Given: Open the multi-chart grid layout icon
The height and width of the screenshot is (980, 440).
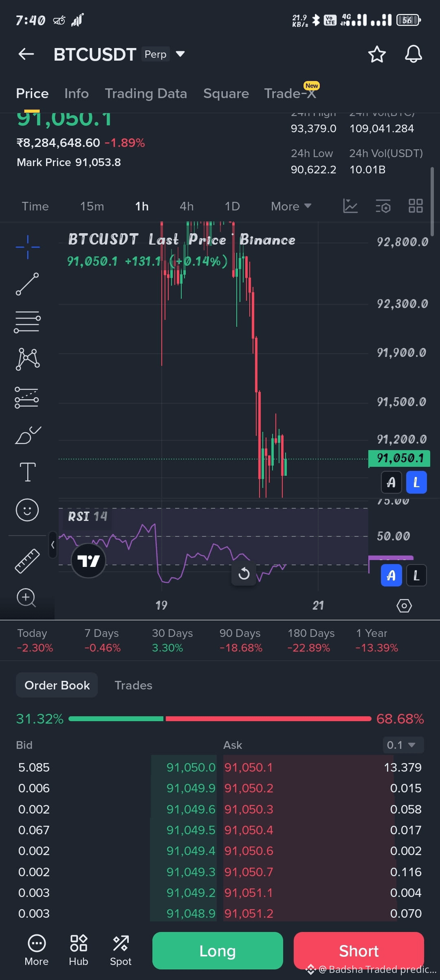Looking at the screenshot, I should [416, 206].
